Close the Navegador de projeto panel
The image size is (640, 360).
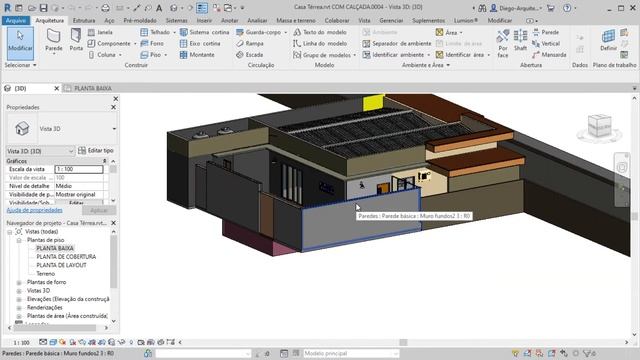[113, 223]
